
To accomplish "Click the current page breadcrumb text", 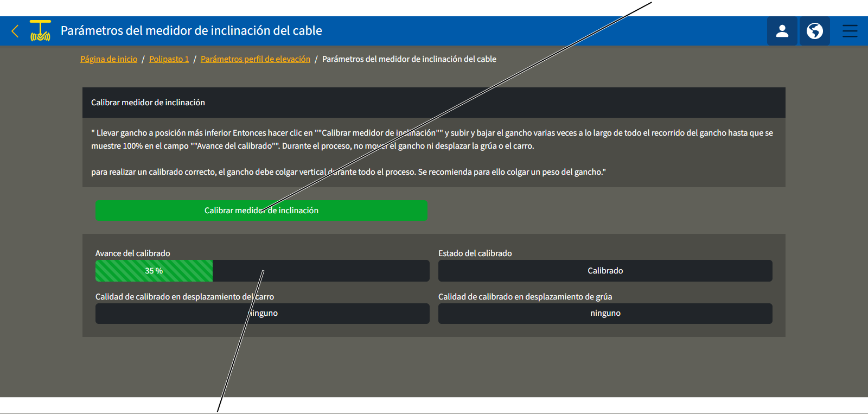I will [x=409, y=59].
